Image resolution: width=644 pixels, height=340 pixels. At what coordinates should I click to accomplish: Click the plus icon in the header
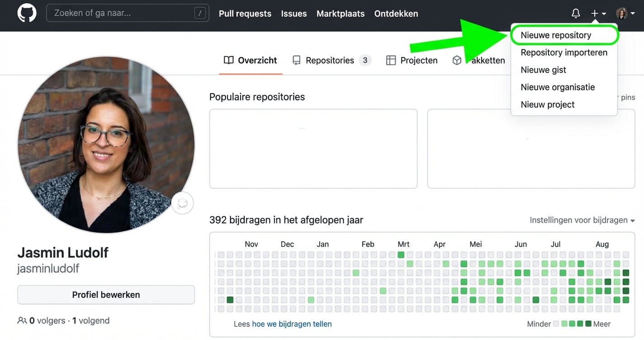[x=594, y=13]
